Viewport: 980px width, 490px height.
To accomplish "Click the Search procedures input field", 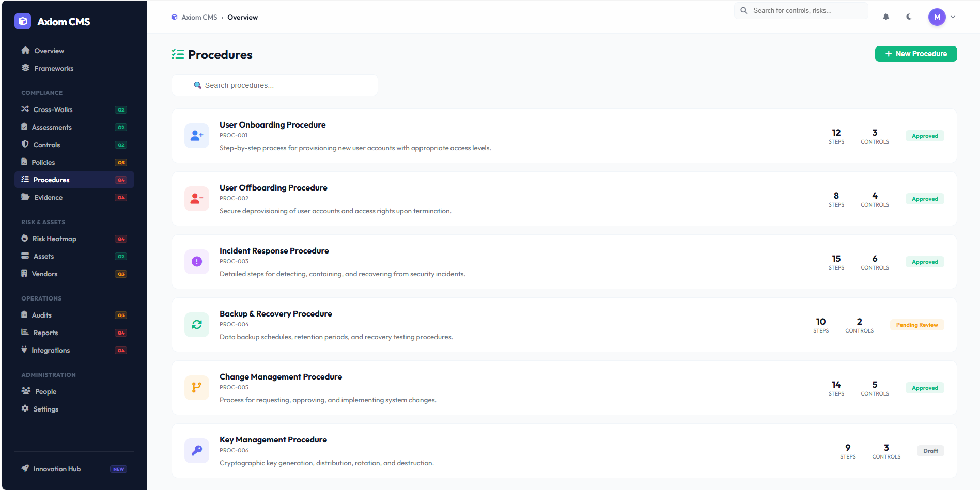I will [x=275, y=85].
